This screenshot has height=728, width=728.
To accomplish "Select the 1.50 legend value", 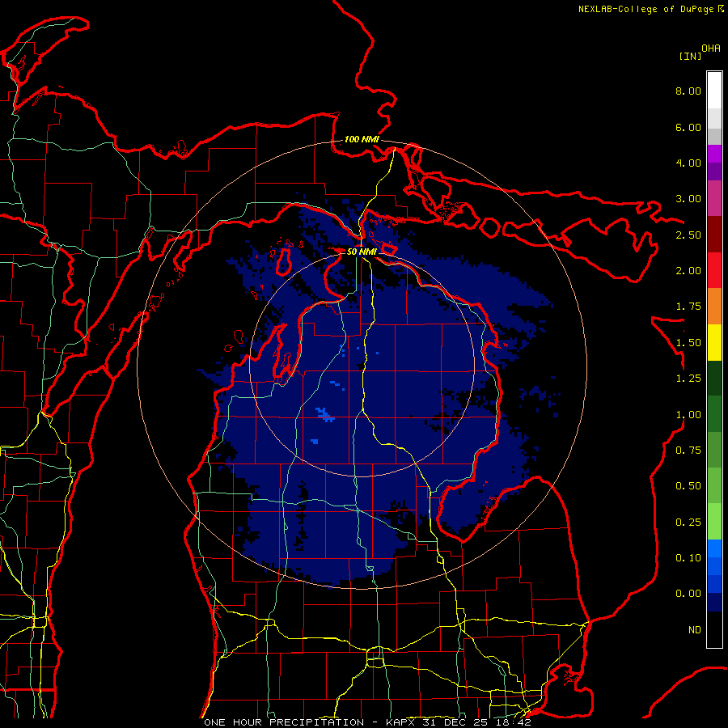I will (x=688, y=343).
